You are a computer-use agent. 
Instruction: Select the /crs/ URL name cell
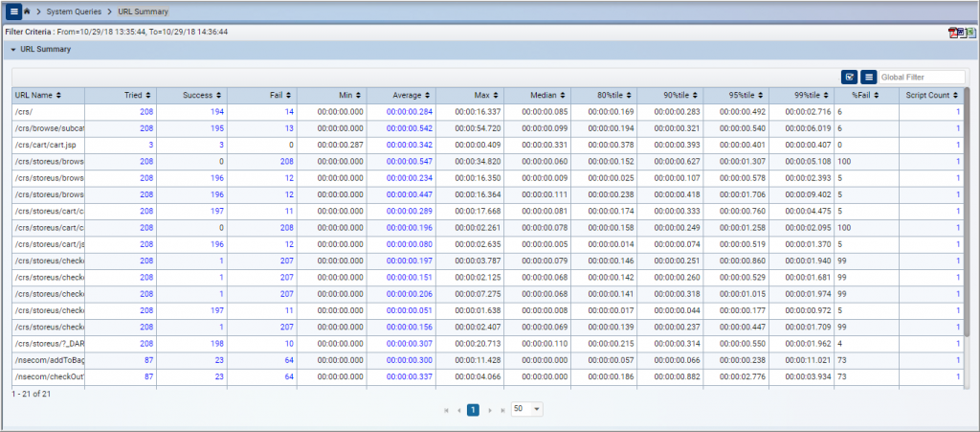[x=49, y=112]
